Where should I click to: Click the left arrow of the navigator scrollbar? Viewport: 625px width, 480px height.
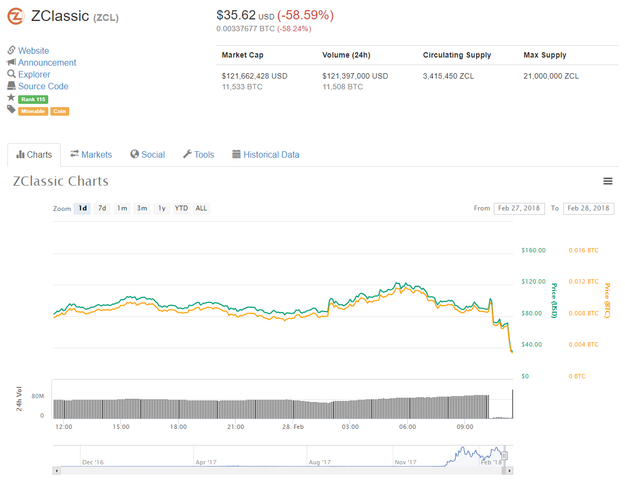(x=57, y=471)
